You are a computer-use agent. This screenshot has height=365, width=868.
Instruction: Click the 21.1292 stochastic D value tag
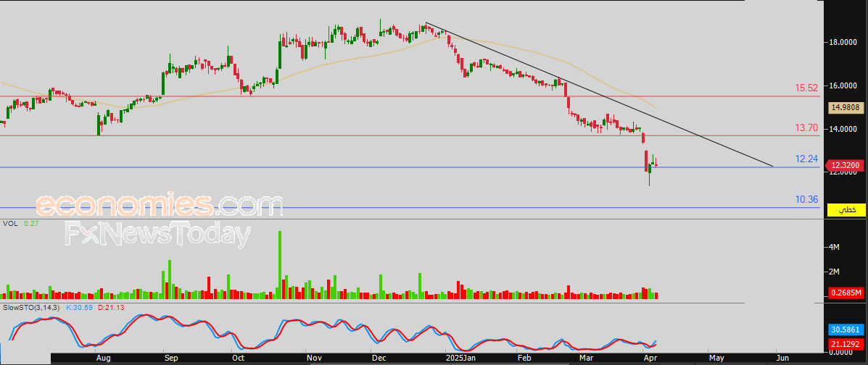[x=846, y=345]
